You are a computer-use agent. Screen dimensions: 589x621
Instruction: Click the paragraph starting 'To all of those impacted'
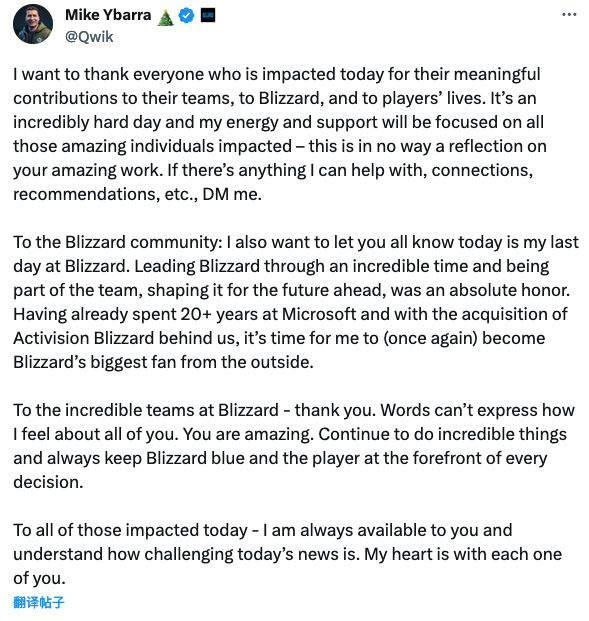pyautogui.click(x=287, y=554)
